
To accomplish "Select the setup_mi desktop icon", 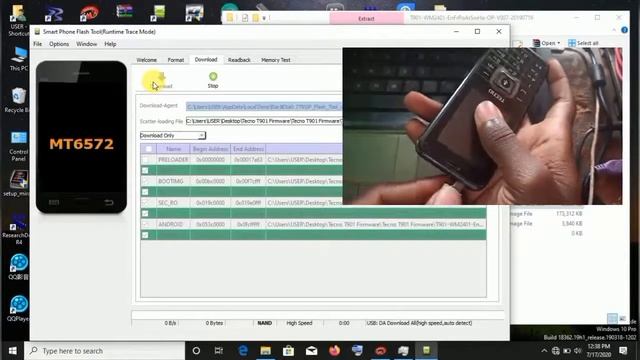I will pos(18,184).
